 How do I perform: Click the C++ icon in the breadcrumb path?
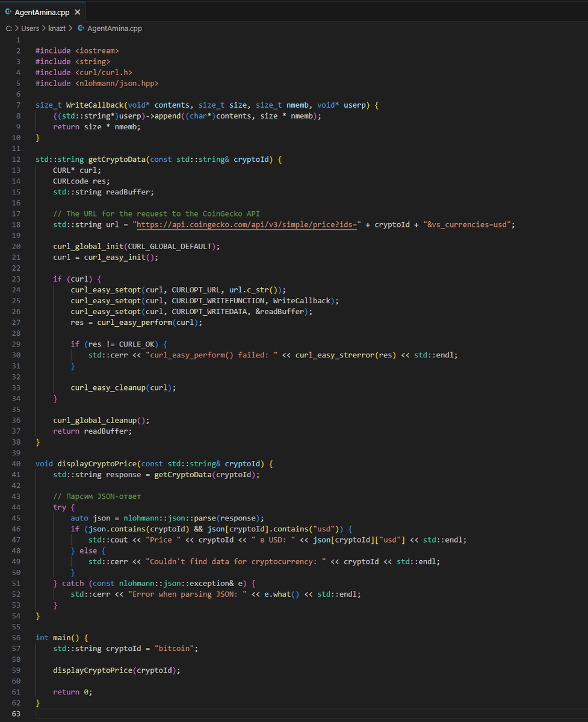tap(80, 28)
